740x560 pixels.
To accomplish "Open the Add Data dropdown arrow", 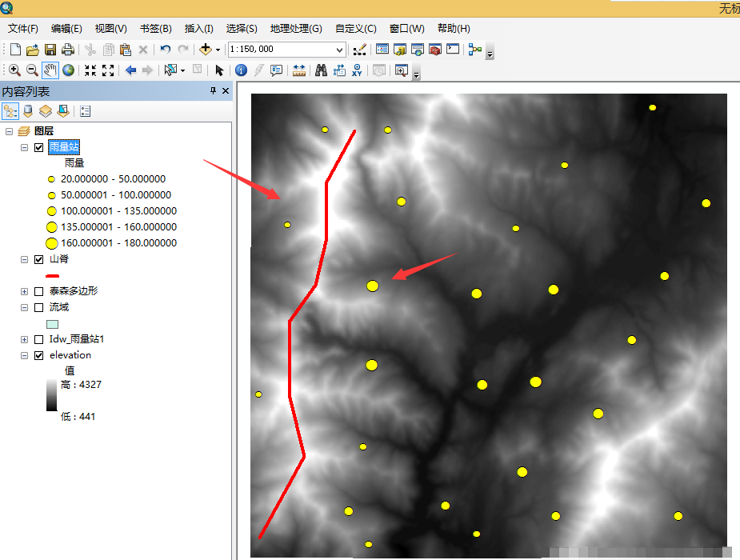I will click(218, 50).
